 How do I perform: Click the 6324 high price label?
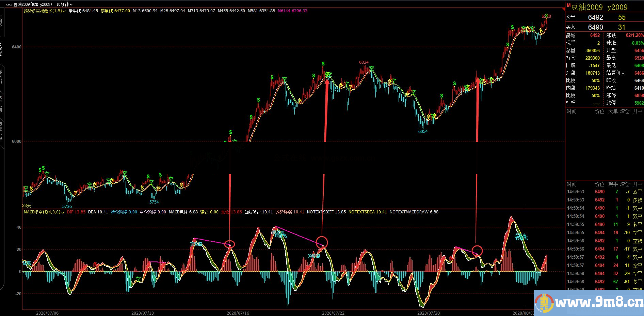[x=364, y=62]
